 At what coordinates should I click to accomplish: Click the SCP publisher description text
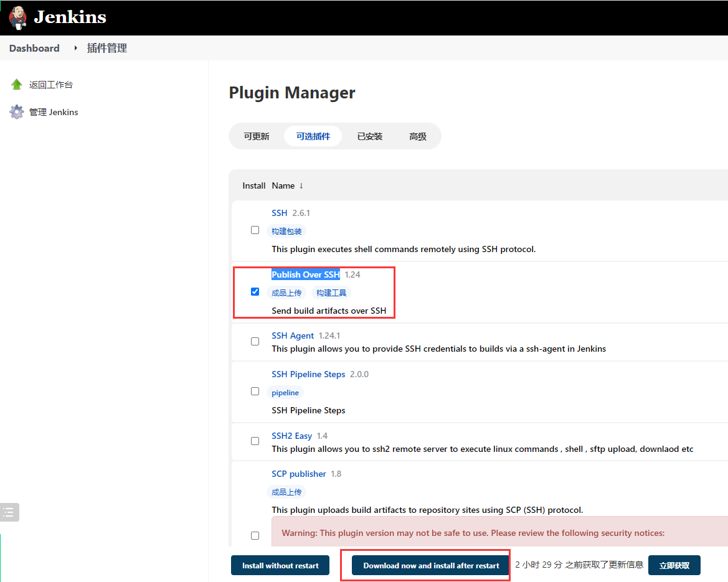coord(427,510)
